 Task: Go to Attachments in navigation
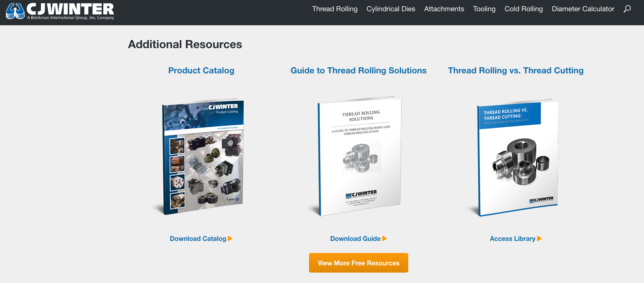click(444, 9)
